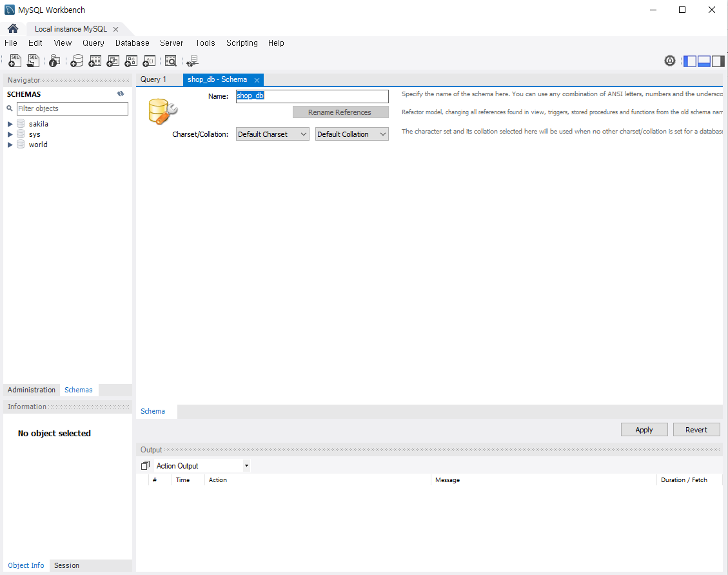Create a new view toolbar icon

point(113,61)
